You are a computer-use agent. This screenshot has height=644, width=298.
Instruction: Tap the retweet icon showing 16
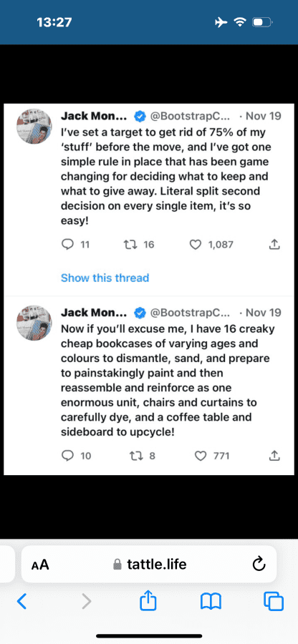point(130,245)
